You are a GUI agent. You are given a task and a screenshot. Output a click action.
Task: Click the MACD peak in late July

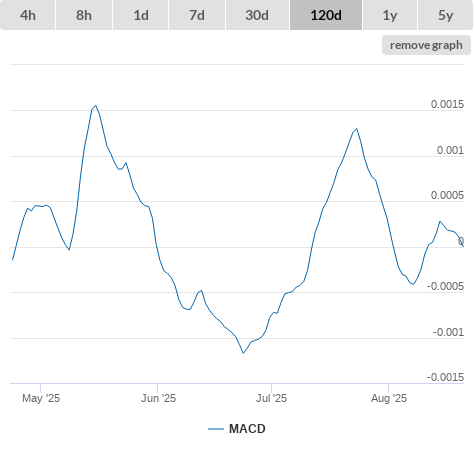pyautogui.click(x=357, y=129)
